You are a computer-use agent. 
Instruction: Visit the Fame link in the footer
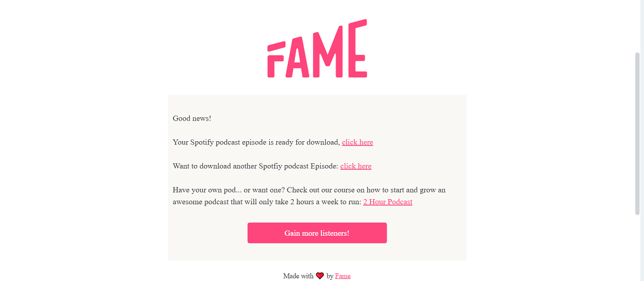tap(343, 276)
